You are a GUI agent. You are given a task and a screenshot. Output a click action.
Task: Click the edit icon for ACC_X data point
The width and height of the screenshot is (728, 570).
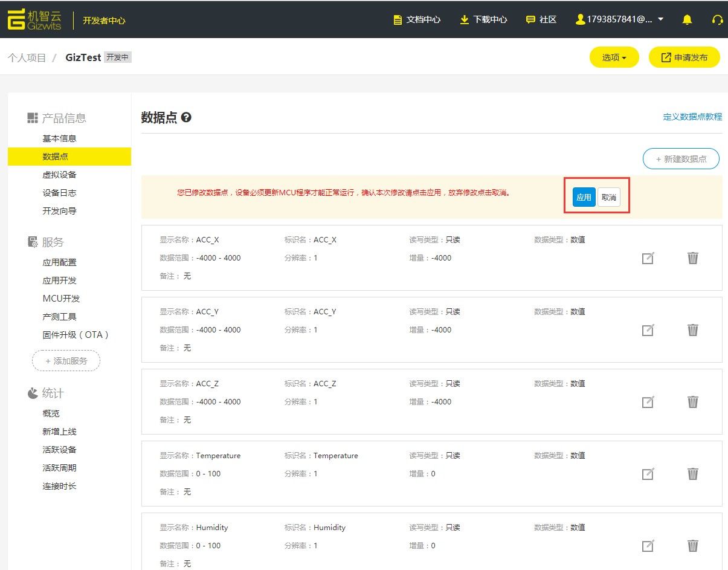[x=648, y=258]
